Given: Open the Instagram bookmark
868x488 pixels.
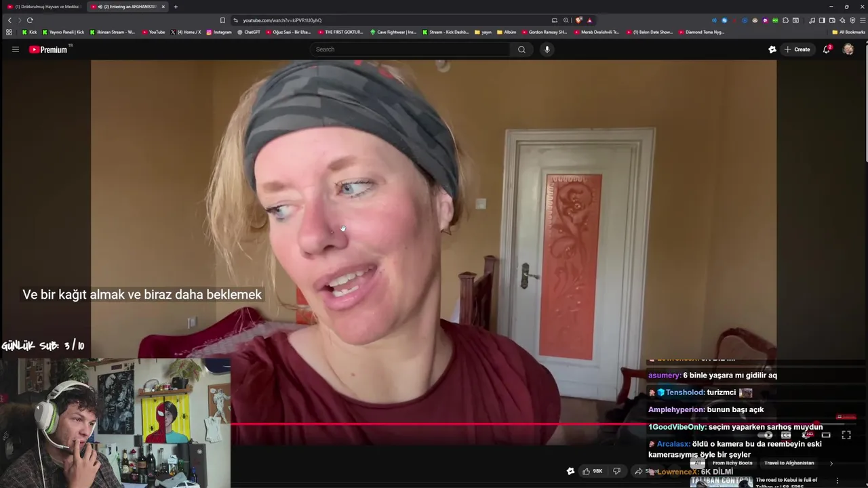Looking at the screenshot, I should click(218, 32).
